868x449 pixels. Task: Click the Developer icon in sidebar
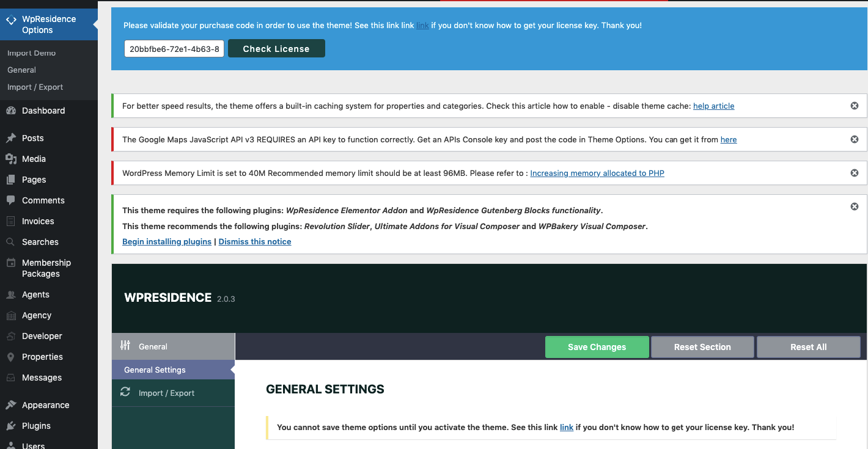(x=11, y=336)
